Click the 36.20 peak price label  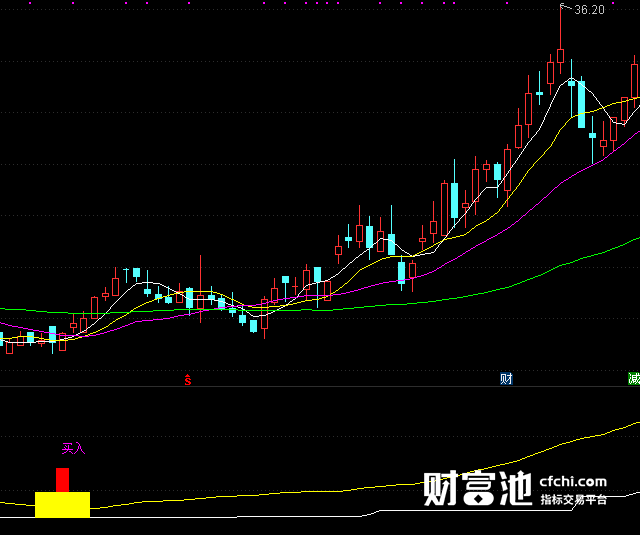(x=589, y=10)
